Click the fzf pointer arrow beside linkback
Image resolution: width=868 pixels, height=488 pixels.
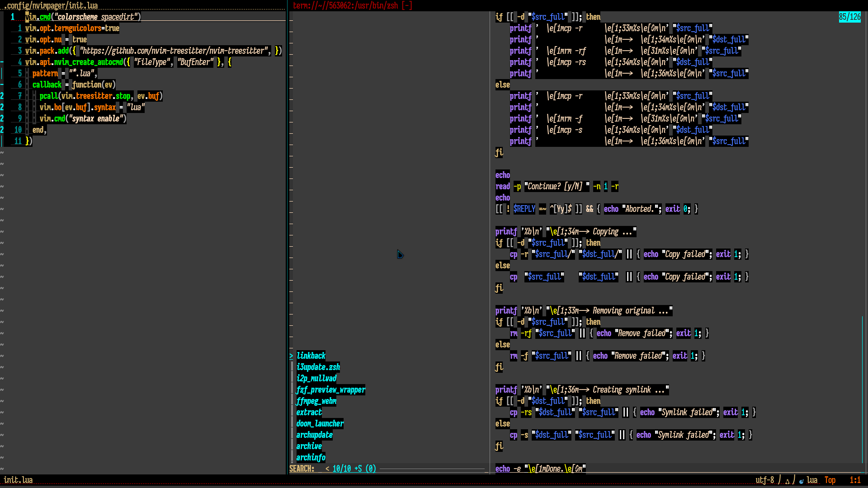(291, 356)
